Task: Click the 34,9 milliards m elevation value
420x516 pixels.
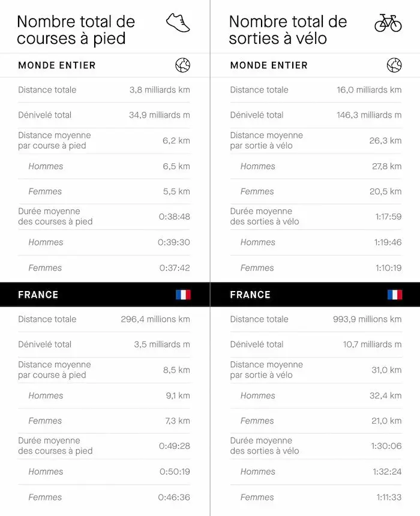Action: point(159,115)
